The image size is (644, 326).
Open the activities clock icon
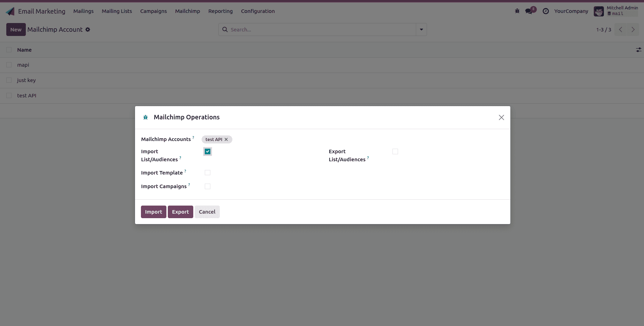546,11
